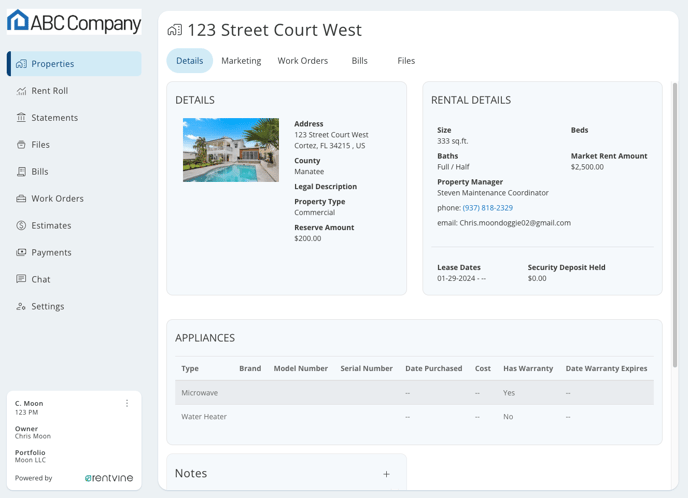
Task: Click the Properties icon in sidebar
Action: [21, 64]
